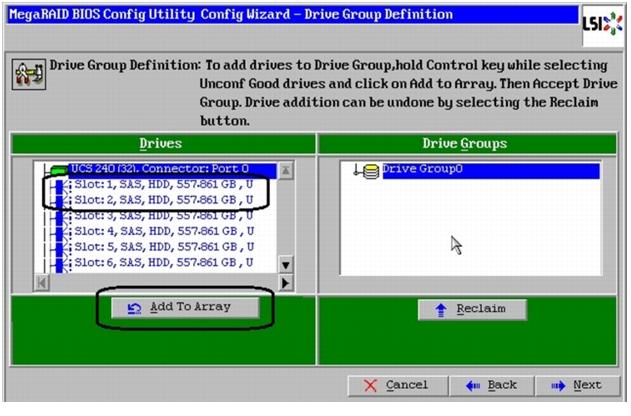Viewport: 631px width, 416px height.
Task: Click the Drive Groups panel header
Action: [x=467, y=144]
